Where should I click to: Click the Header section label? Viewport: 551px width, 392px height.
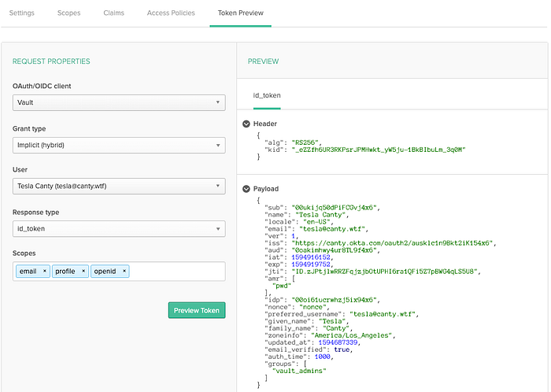(x=265, y=124)
